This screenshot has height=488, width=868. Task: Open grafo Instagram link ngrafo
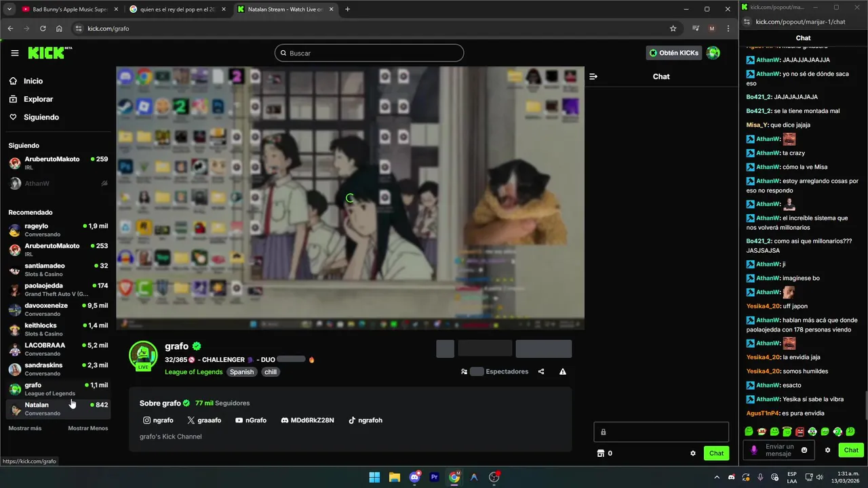click(158, 420)
